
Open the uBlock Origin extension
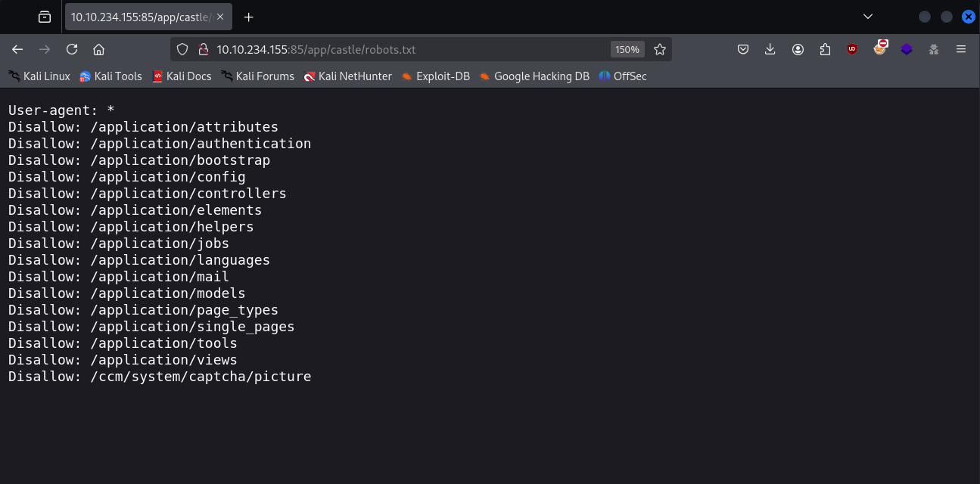852,49
